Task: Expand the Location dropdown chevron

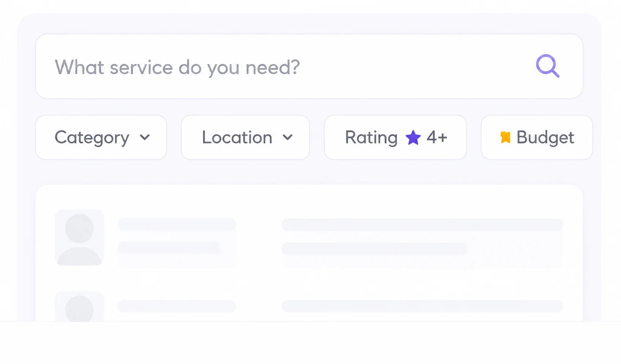Action: (x=288, y=137)
